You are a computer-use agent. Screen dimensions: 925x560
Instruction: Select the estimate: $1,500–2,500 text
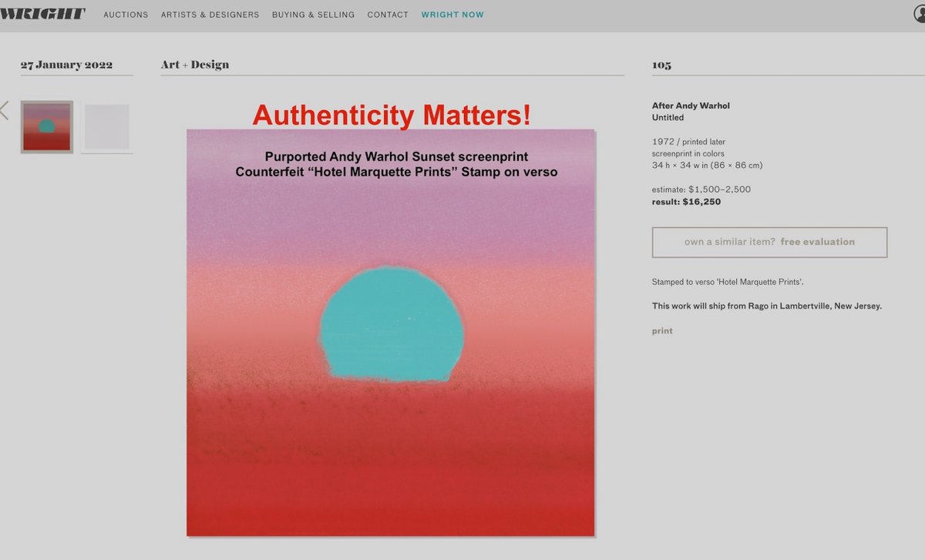coord(701,189)
